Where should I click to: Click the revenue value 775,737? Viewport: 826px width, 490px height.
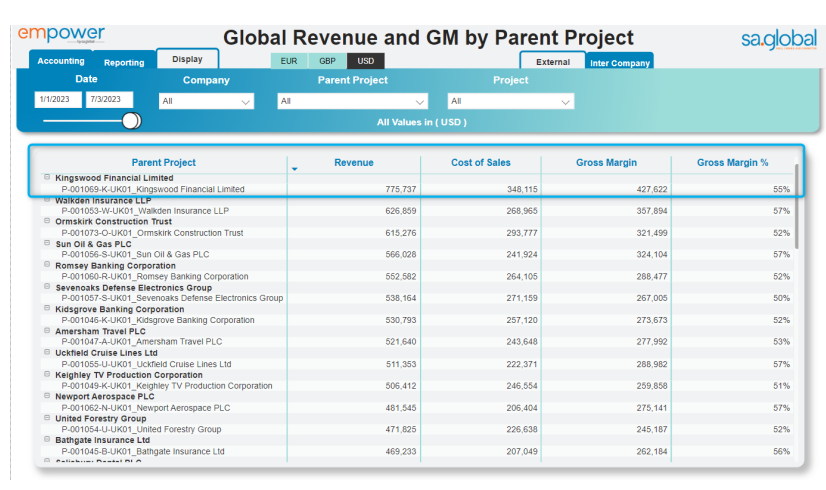click(400, 189)
